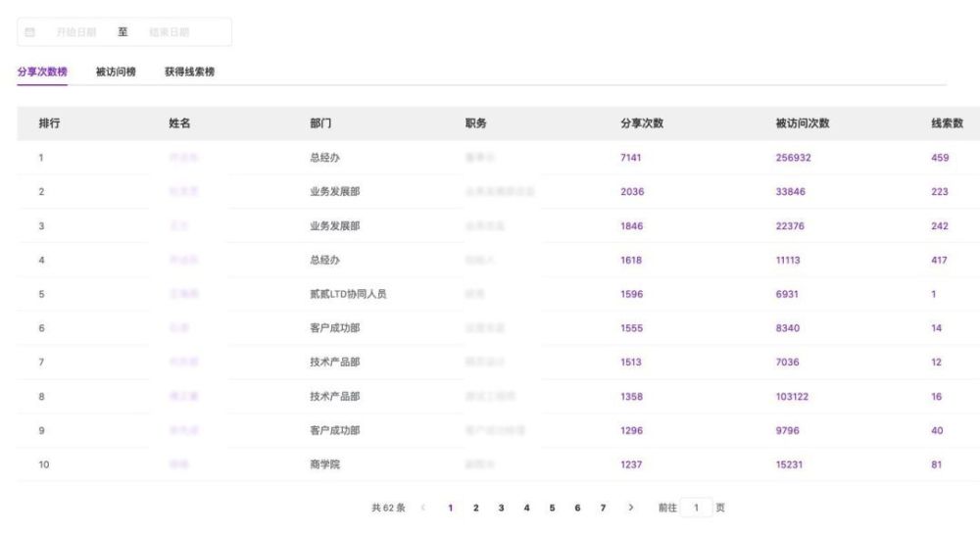Viewport: 980px width, 535px height.
Task: Open the end date field
Action: [169, 32]
